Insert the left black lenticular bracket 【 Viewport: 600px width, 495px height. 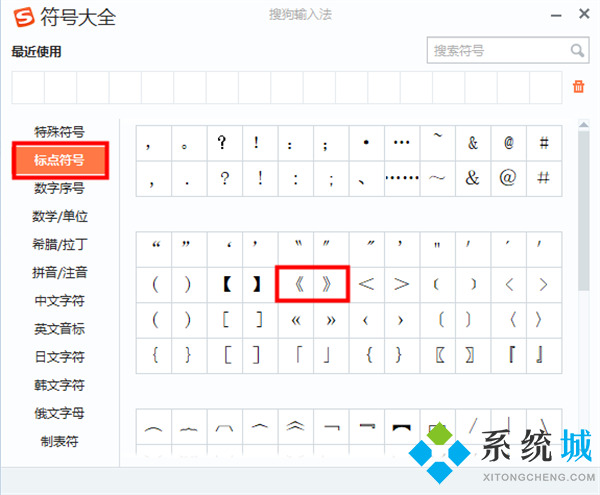tap(225, 285)
